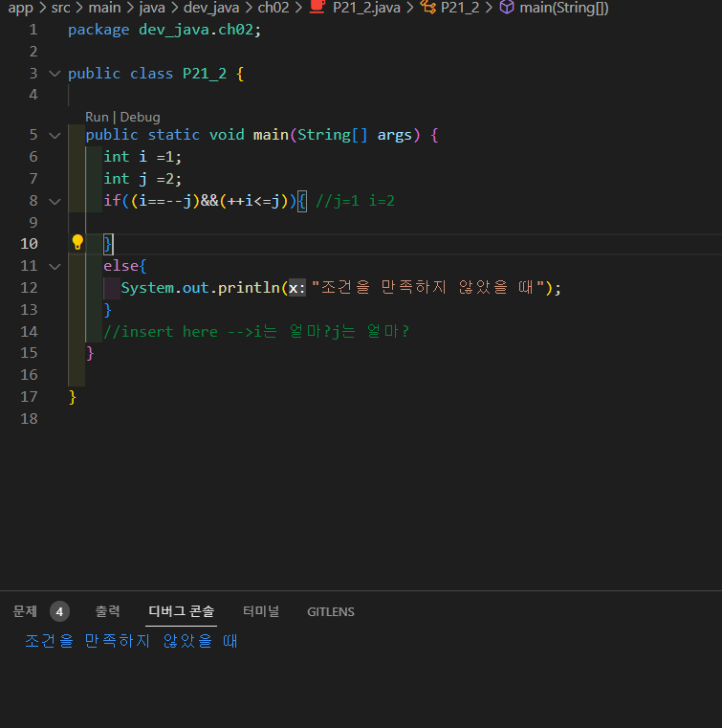Switch to the 터미널 panel tab
722x728 pixels.
coord(261,611)
